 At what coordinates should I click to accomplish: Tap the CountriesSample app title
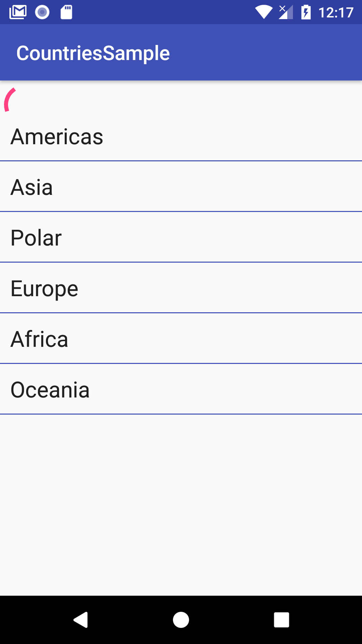[x=93, y=53]
